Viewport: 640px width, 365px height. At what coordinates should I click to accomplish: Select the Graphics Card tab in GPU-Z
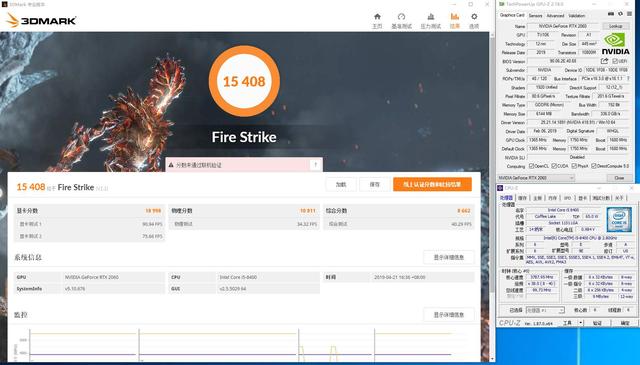click(512, 15)
